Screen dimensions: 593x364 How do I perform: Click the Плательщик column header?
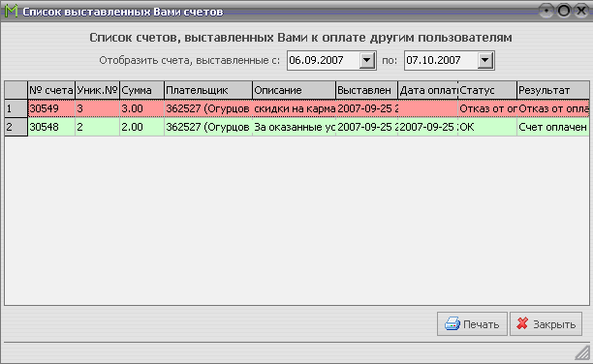(x=208, y=90)
